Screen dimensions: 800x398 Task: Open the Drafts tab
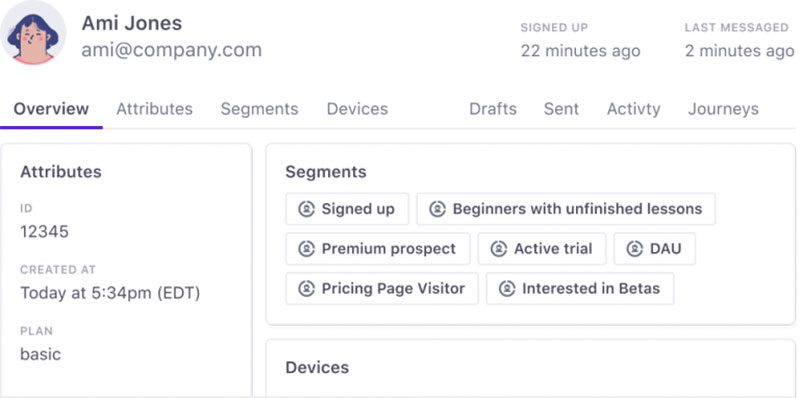[493, 109]
